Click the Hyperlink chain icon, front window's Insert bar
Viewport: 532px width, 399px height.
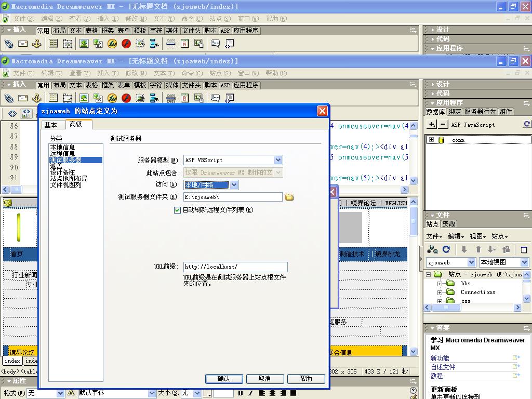[9, 98]
